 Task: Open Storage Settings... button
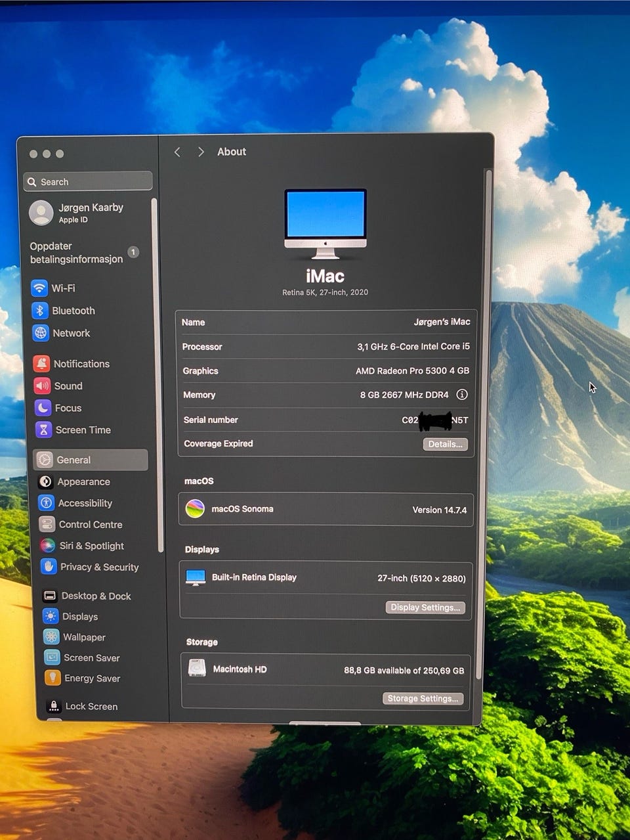click(423, 698)
